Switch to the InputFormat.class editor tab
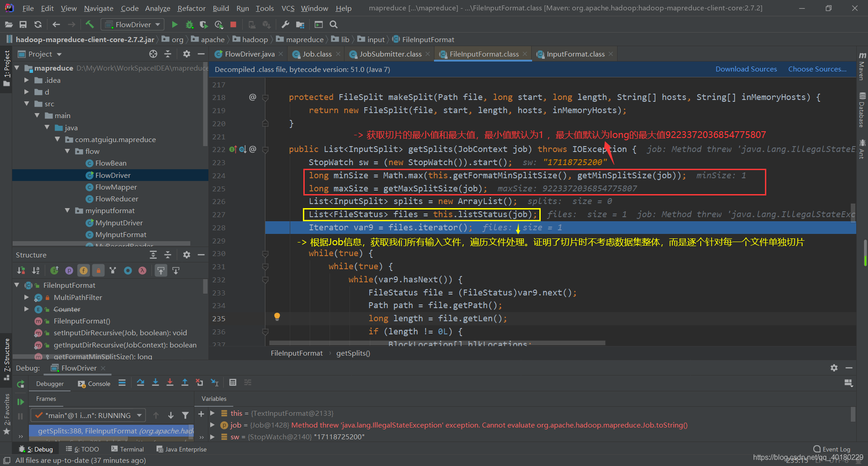The height and width of the screenshot is (466, 868). click(575, 54)
